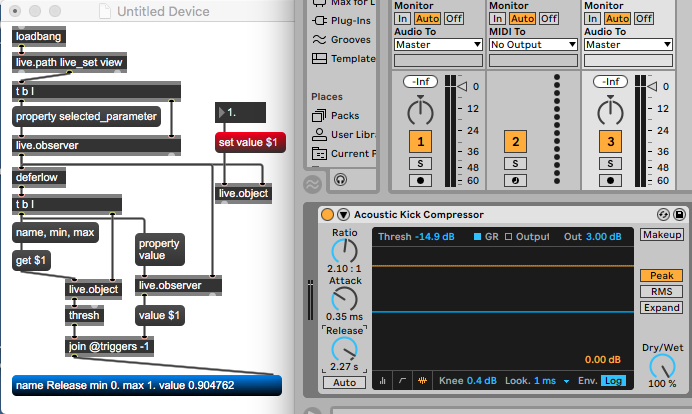Select the activity waveform view icon
Image resolution: width=692 pixels, height=414 pixels.
pos(423,381)
